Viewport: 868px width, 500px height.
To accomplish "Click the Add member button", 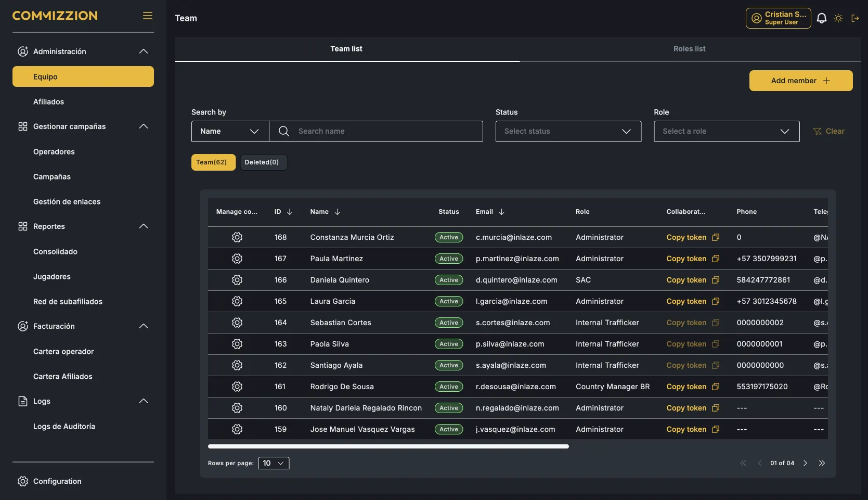I will point(801,81).
